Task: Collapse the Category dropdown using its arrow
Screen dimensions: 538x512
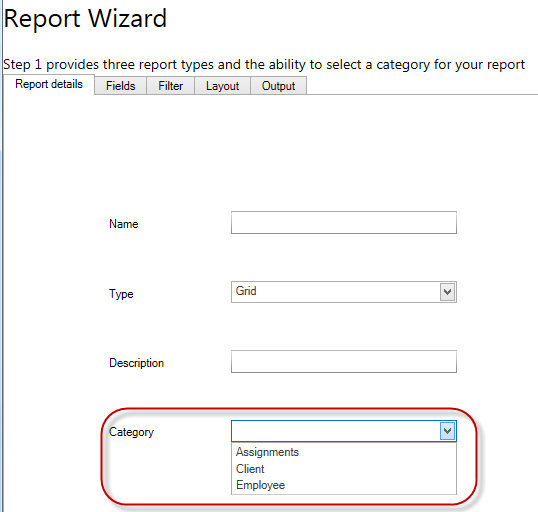Action: click(x=447, y=431)
